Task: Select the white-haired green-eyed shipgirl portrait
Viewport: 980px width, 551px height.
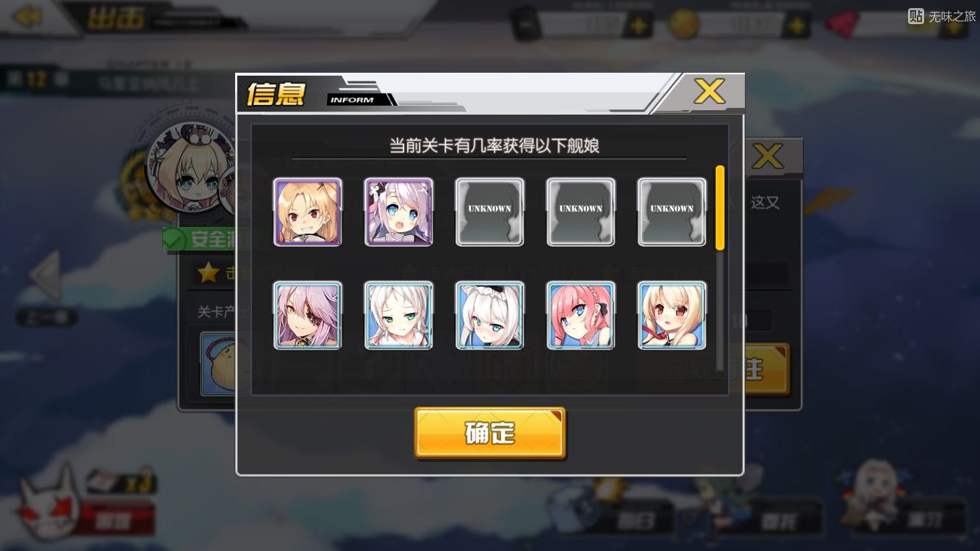Action: click(x=399, y=316)
